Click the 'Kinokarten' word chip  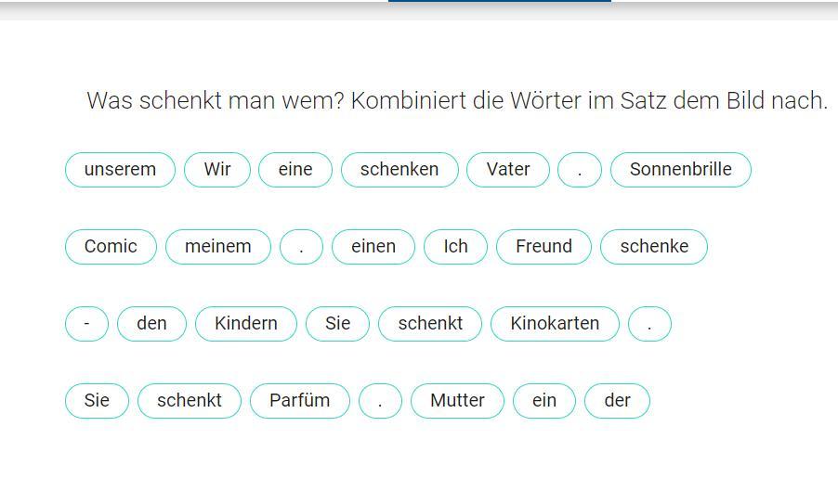[555, 324]
